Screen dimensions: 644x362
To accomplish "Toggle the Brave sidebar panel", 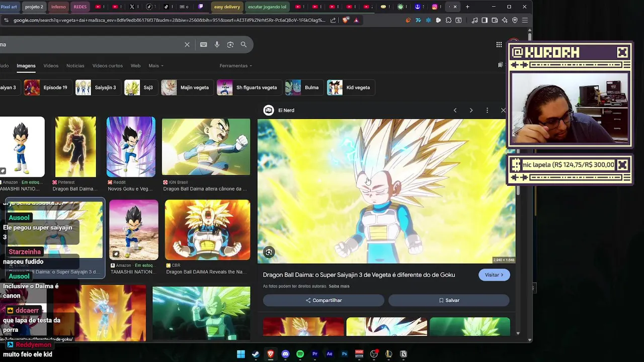I will (485, 20).
